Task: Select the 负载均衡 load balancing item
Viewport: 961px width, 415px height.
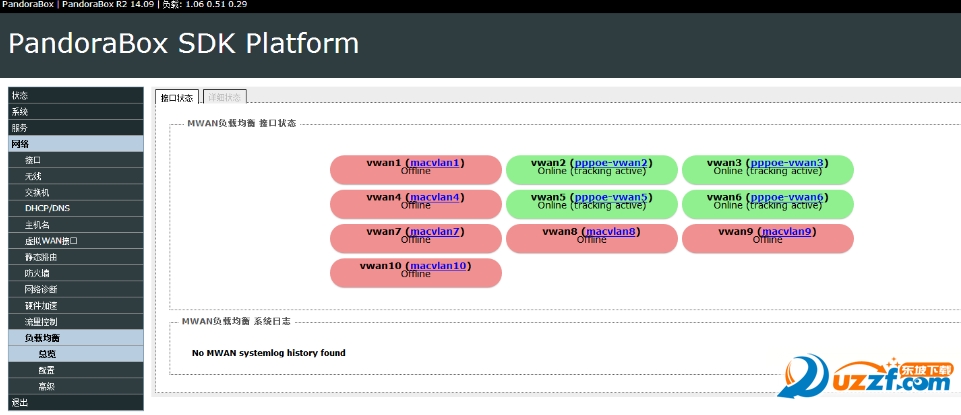Action: tap(76, 337)
